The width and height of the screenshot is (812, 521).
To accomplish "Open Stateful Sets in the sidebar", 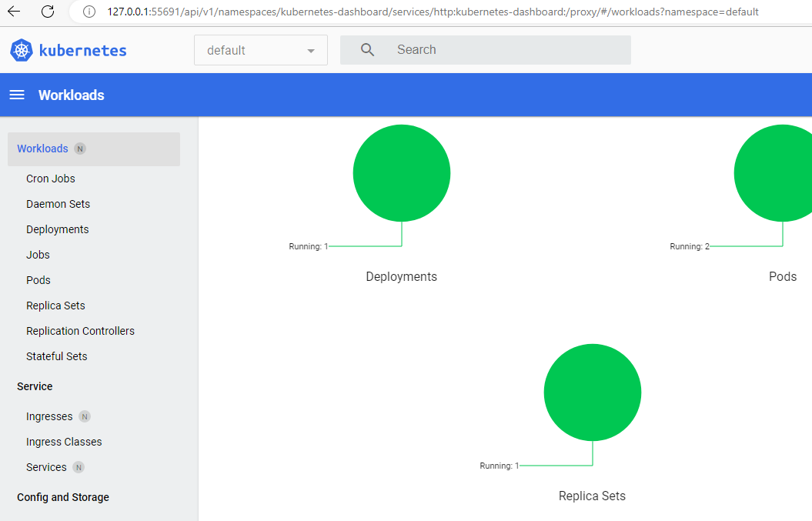I will (x=56, y=356).
